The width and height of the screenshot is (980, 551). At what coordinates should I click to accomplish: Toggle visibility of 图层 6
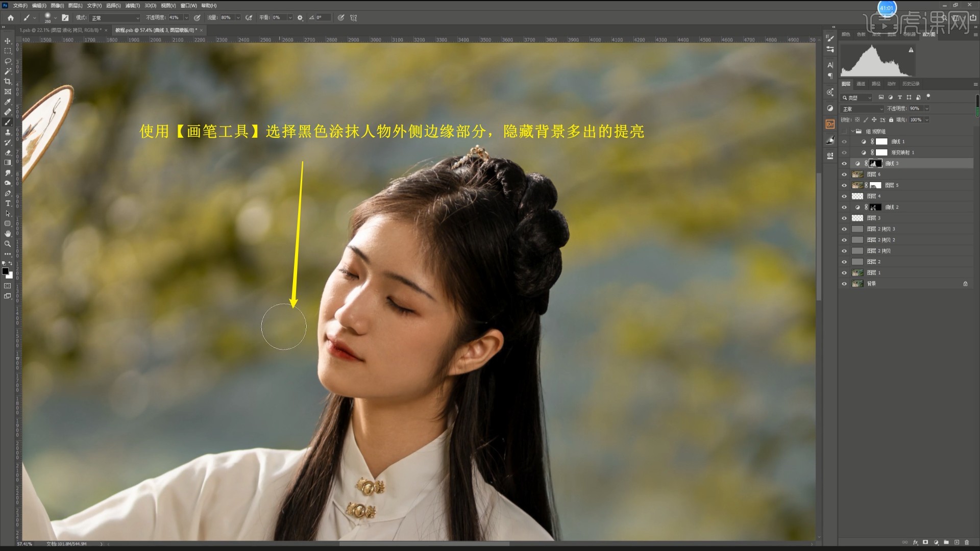click(x=844, y=174)
